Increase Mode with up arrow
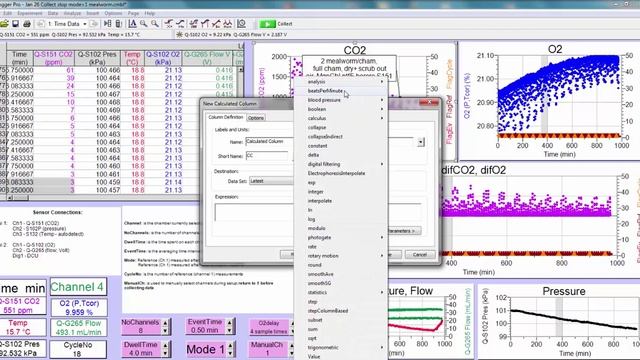 pyautogui.click(x=230, y=345)
